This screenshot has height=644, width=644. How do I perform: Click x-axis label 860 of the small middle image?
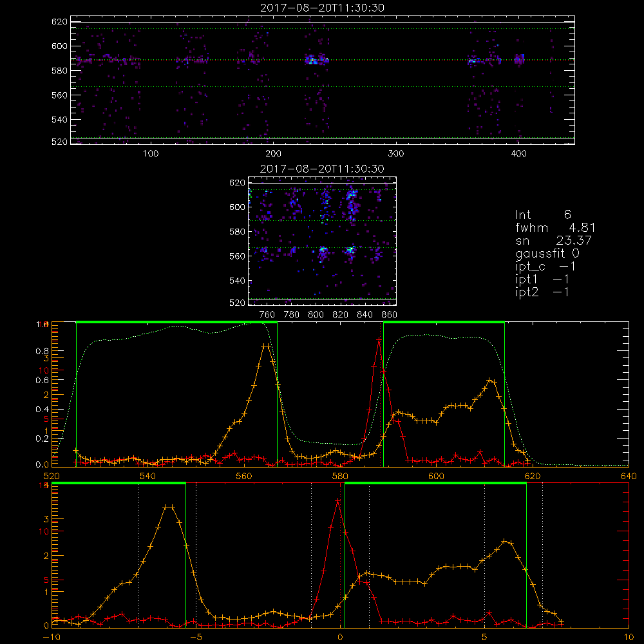pos(390,315)
